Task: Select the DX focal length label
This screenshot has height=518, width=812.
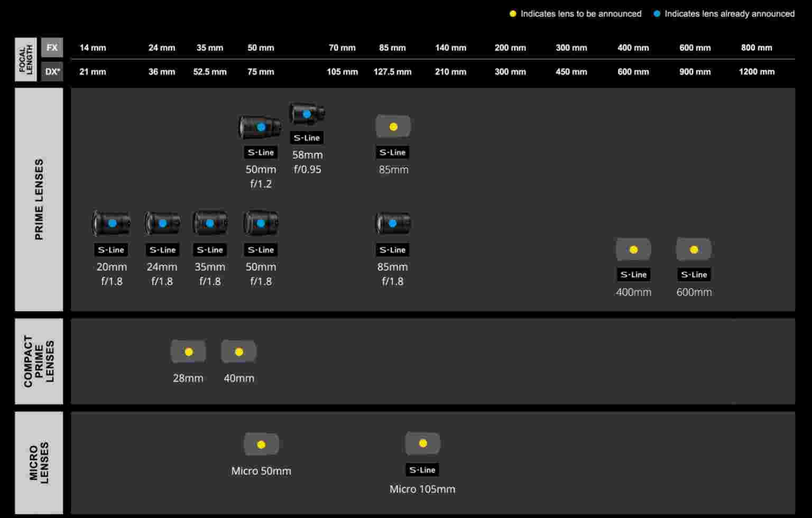Action: pos(52,71)
